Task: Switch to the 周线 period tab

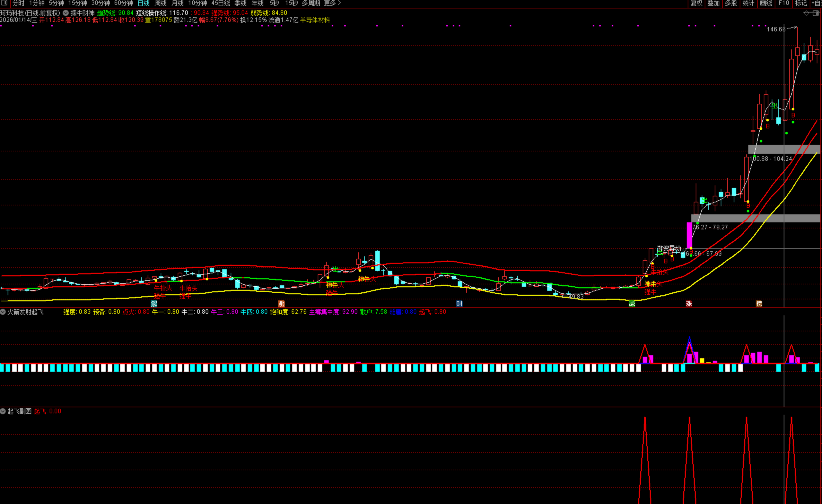Action: (x=161, y=3)
